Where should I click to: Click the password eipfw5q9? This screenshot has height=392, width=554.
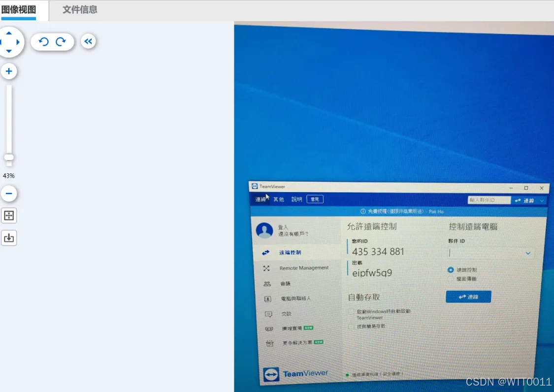coord(372,273)
